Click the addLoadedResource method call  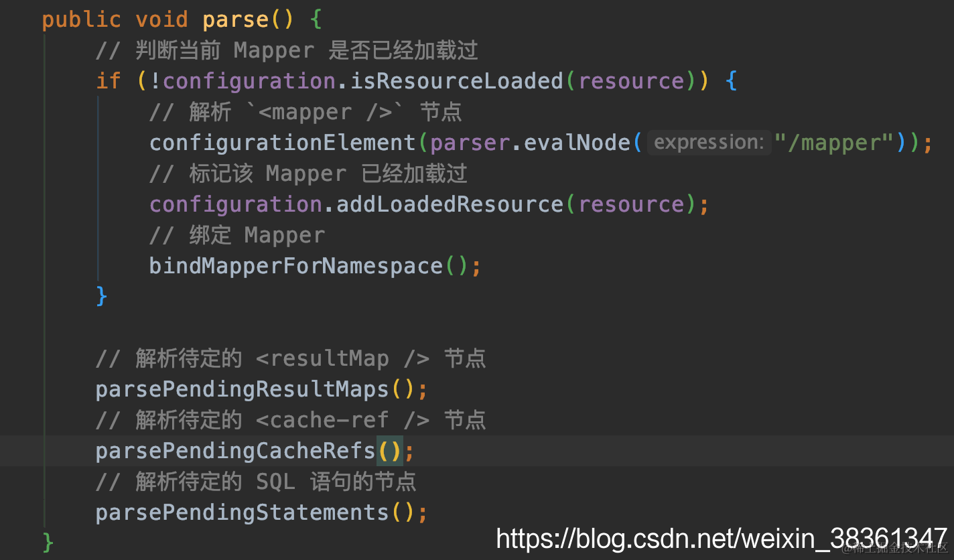pos(450,204)
